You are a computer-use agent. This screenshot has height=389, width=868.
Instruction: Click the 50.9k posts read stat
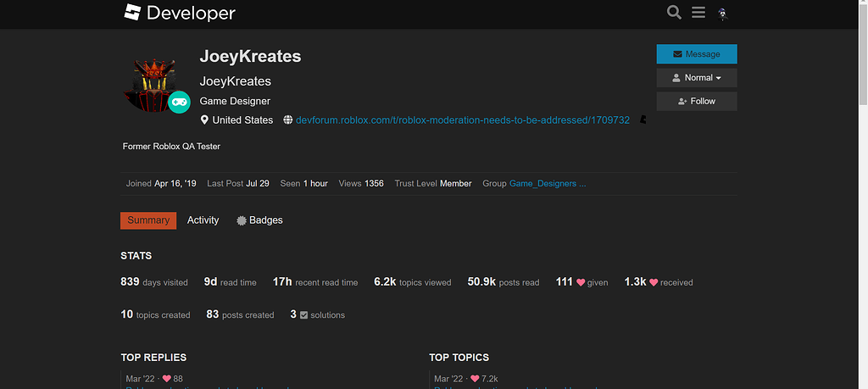click(504, 281)
